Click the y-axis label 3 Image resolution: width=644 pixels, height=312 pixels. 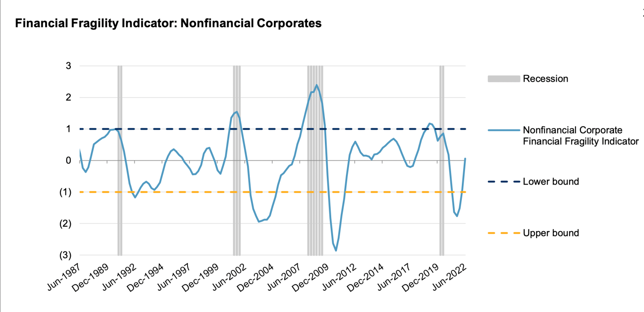pos(69,66)
